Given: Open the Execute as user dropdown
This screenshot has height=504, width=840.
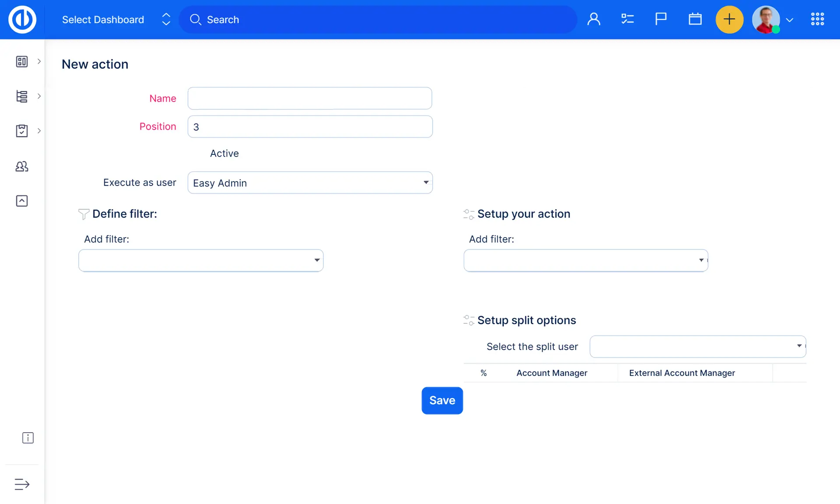Looking at the screenshot, I should tap(310, 183).
